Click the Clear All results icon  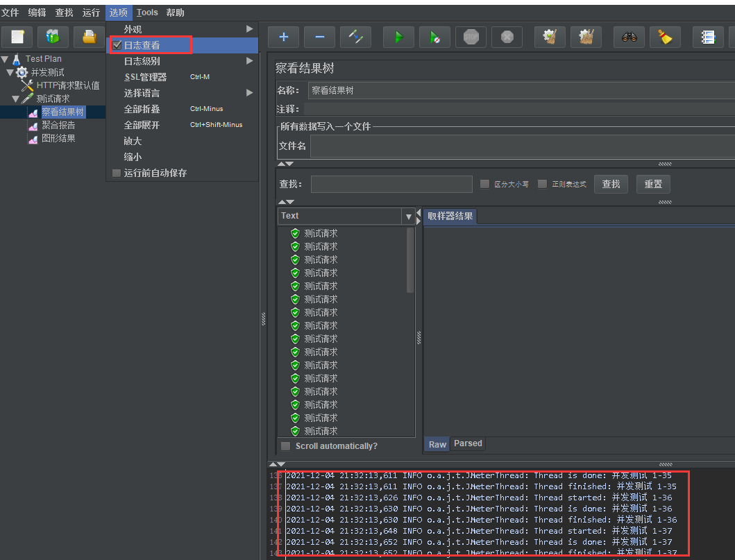[586, 37]
